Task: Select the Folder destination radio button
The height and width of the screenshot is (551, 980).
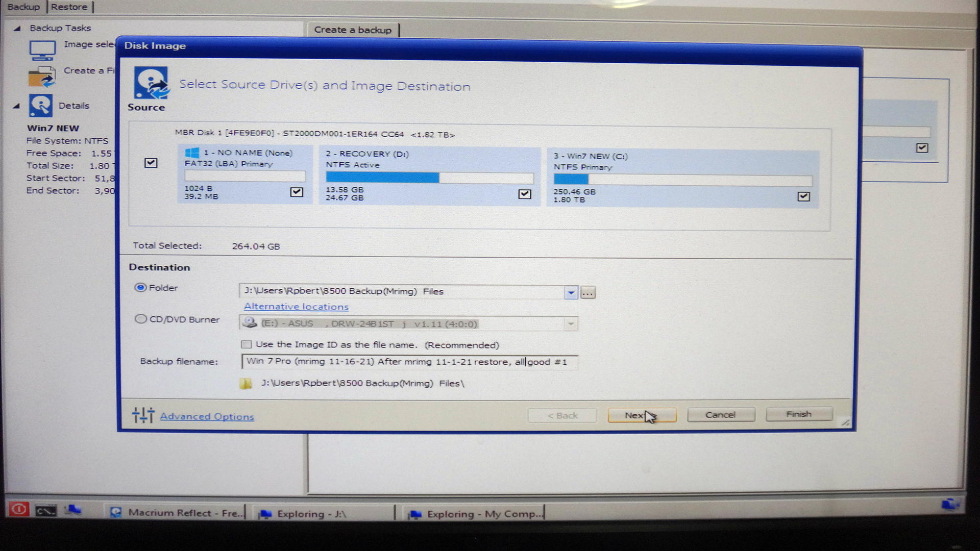Action: click(x=140, y=288)
